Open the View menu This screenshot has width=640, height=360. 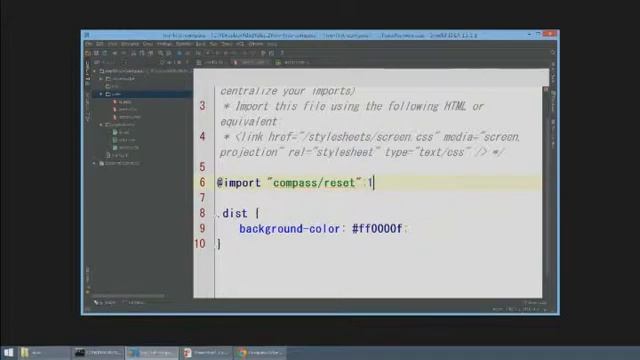click(112, 44)
